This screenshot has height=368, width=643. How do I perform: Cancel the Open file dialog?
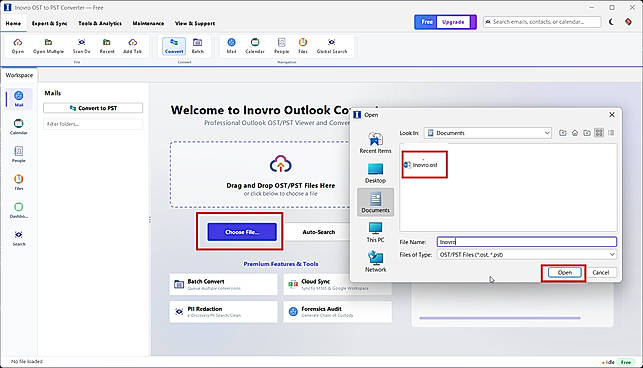pos(600,272)
